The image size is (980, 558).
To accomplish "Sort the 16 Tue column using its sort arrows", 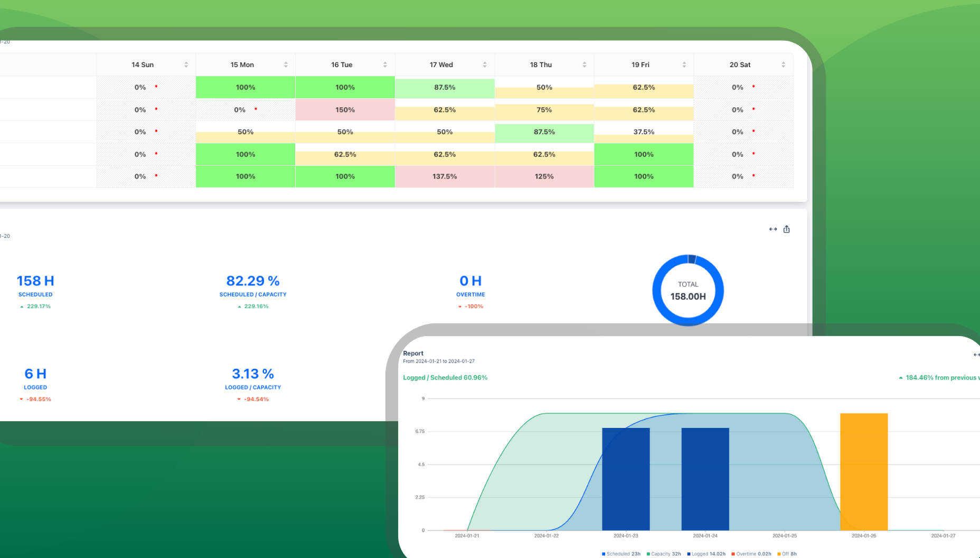I will point(385,64).
